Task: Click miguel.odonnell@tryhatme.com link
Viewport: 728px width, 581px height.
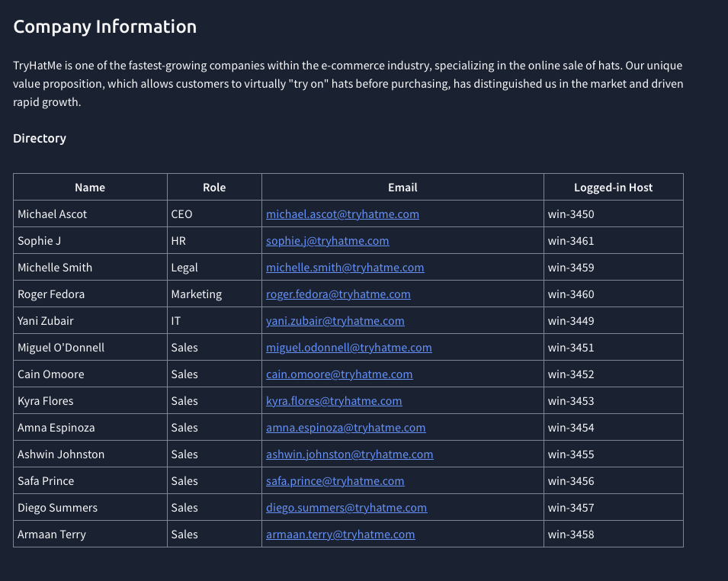Action: pos(348,348)
